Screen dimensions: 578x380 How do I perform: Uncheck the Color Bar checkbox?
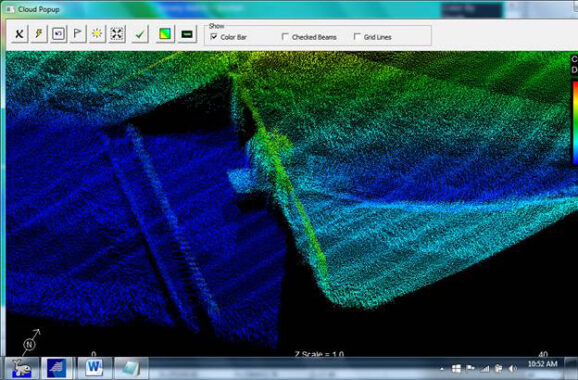pyautogui.click(x=214, y=36)
